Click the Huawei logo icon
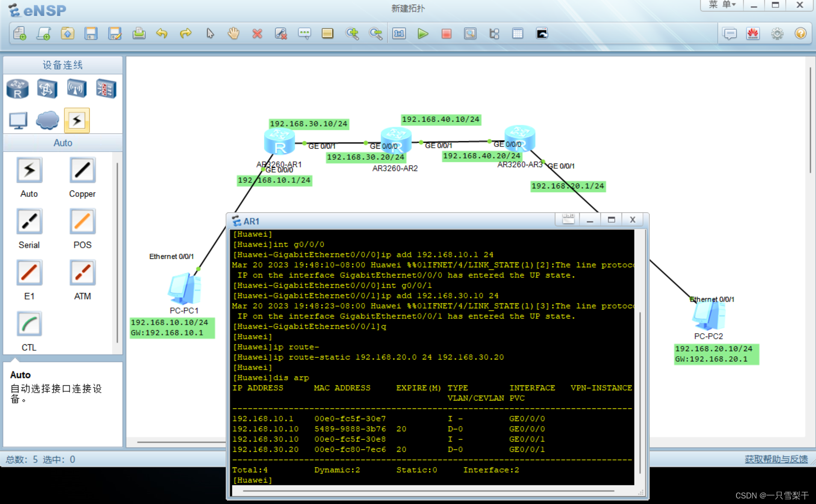The image size is (816, 504). click(753, 33)
